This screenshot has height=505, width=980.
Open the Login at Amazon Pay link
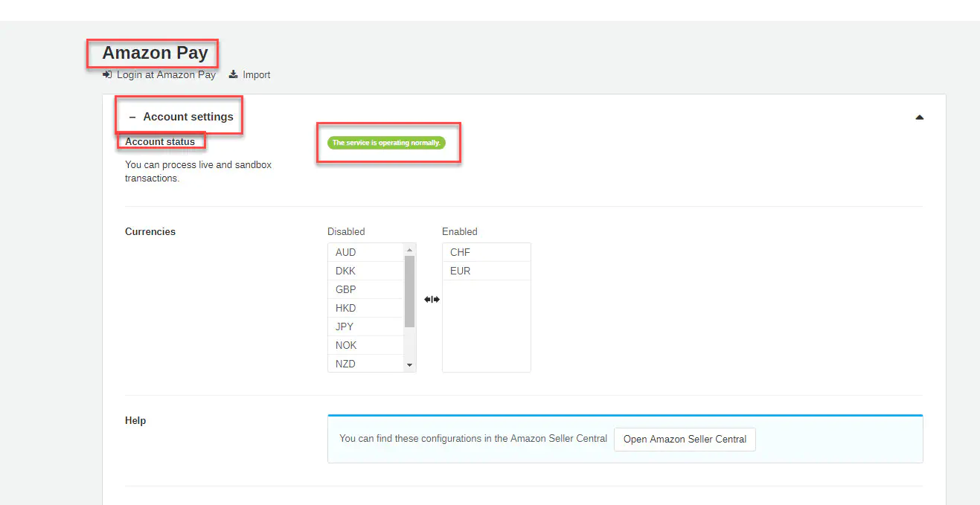click(x=166, y=75)
